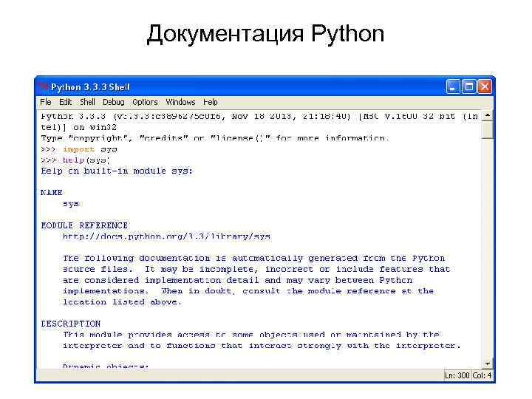Click the 'Python 3.3.3 Shell' title text
The height and width of the screenshot is (399, 532).
tap(91, 87)
